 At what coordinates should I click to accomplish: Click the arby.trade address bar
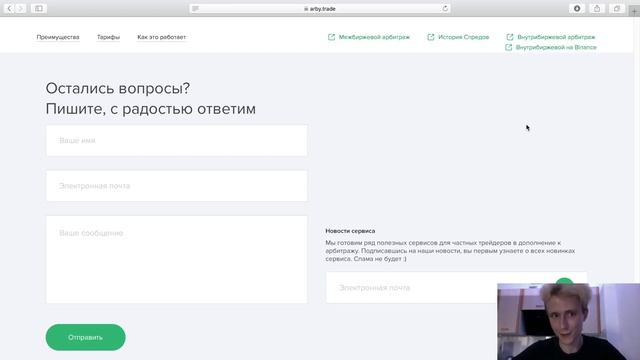pyautogui.click(x=320, y=9)
